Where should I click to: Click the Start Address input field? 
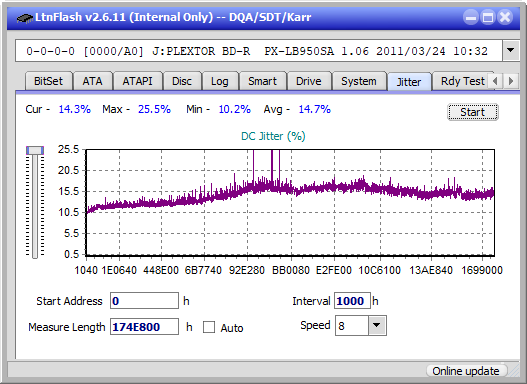tap(144, 301)
